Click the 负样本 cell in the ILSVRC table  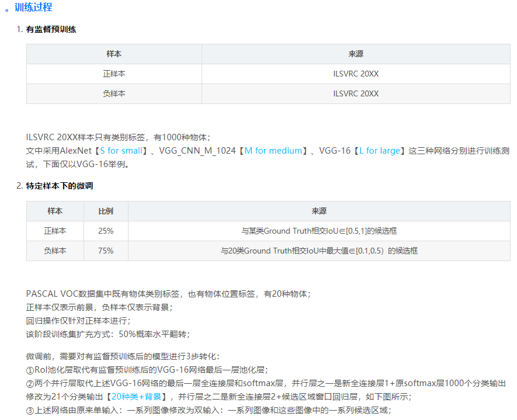tap(114, 93)
